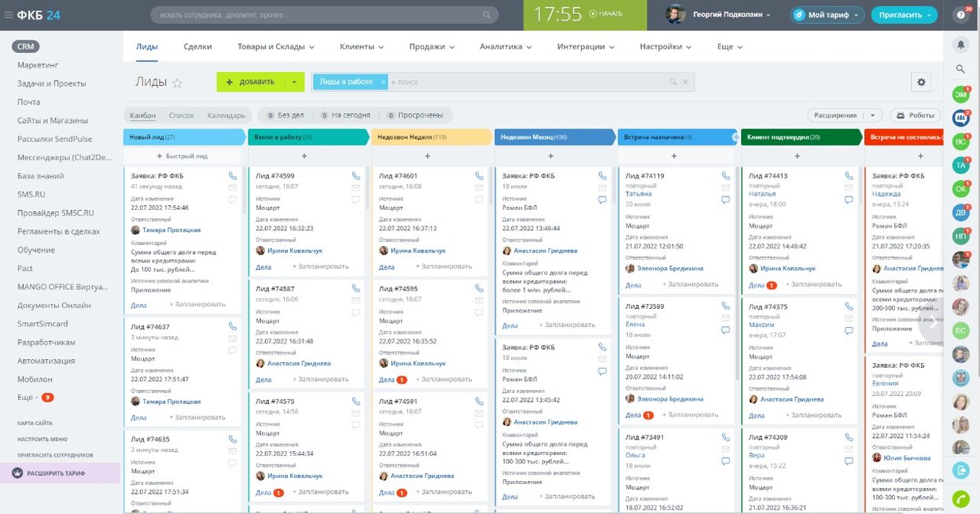980x514 pixels.
Task: Open the notifications bell in right sidebar
Action: point(960,45)
